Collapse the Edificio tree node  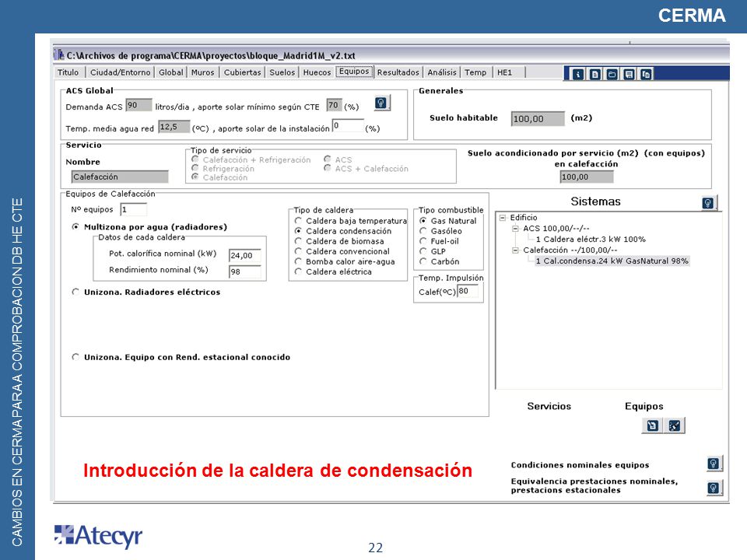click(502, 218)
